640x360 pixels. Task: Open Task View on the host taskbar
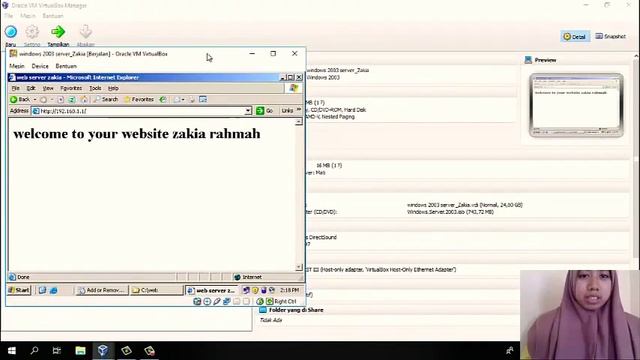(x=57, y=351)
